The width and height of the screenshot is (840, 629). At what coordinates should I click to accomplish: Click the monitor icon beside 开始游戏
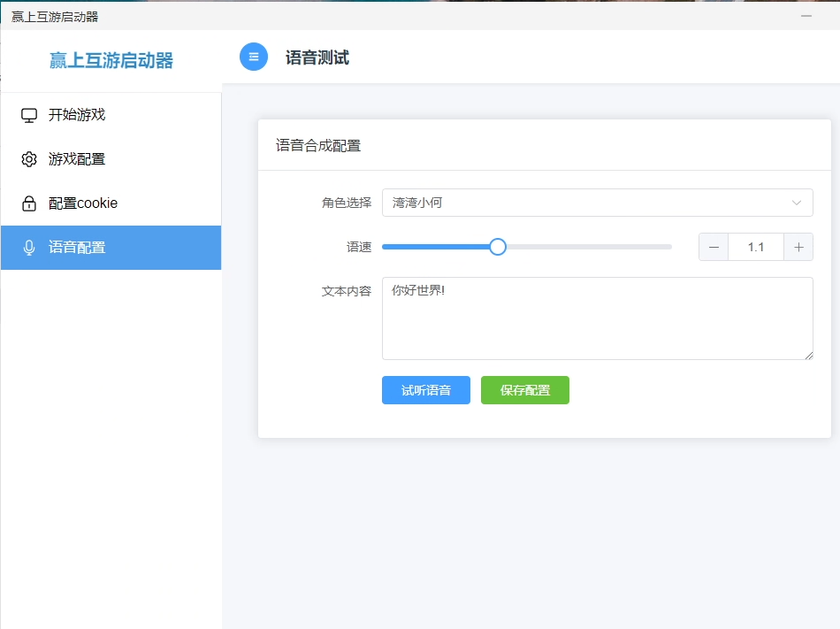[x=29, y=115]
